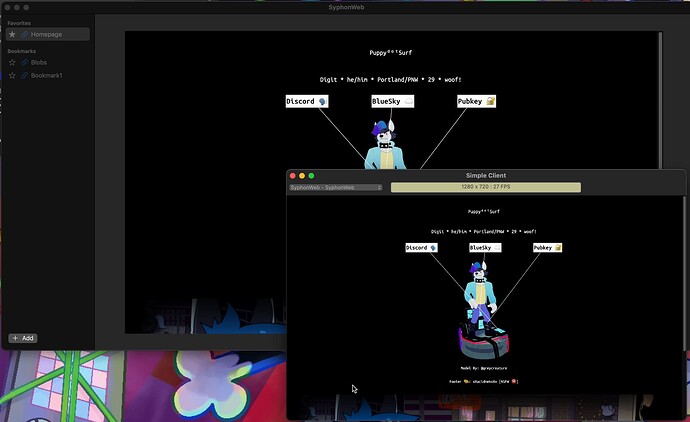The width and height of the screenshot is (690, 422).
Task: Click the link icon beside Bookmark1
Action: pos(25,76)
